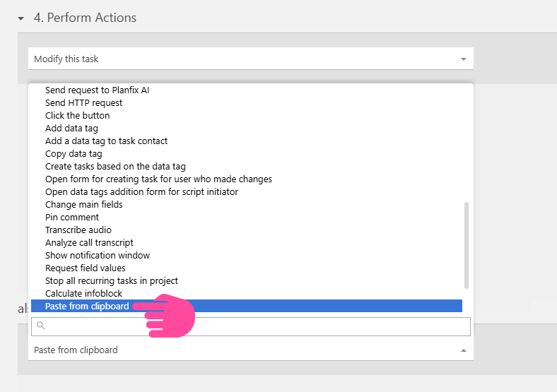Click the search field in dropdown list
557x392 pixels.
click(x=254, y=326)
